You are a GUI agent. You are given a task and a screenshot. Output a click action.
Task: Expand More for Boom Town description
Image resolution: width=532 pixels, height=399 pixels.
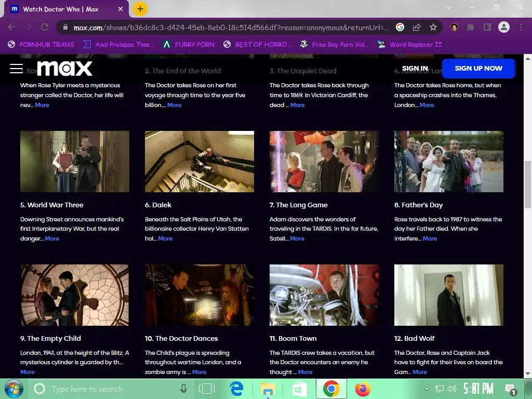(x=305, y=372)
